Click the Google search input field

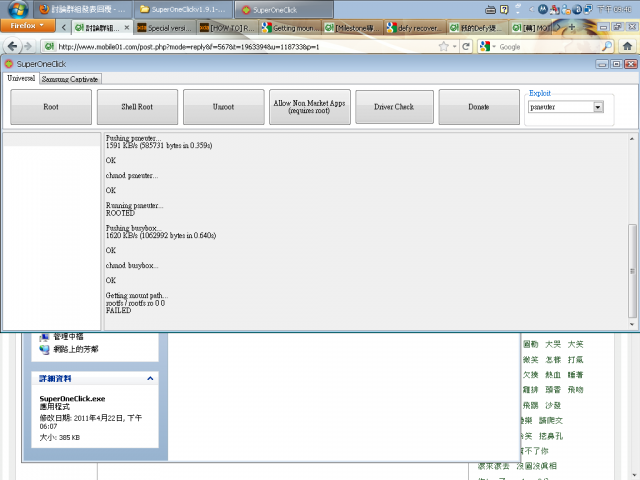click(549, 47)
